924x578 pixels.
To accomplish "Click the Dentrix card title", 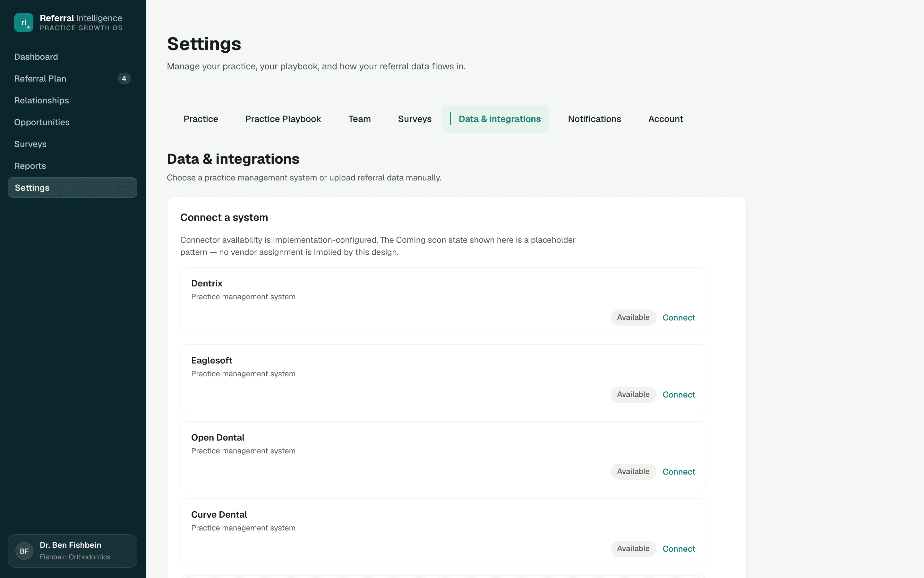I will tap(207, 283).
